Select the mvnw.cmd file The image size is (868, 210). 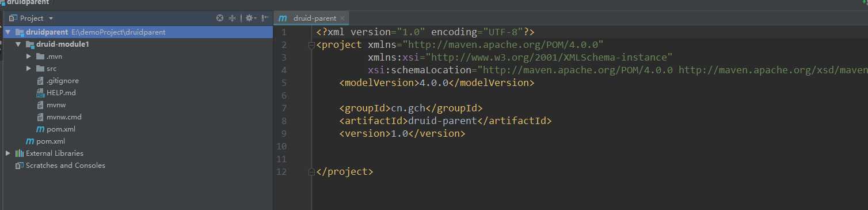coord(59,117)
